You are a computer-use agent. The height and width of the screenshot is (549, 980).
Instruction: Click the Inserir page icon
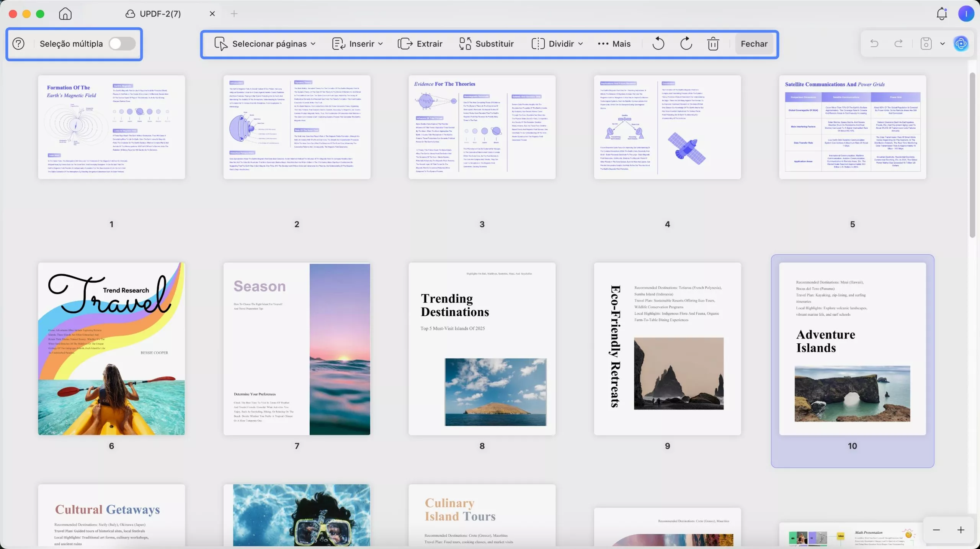coord(338,44)
